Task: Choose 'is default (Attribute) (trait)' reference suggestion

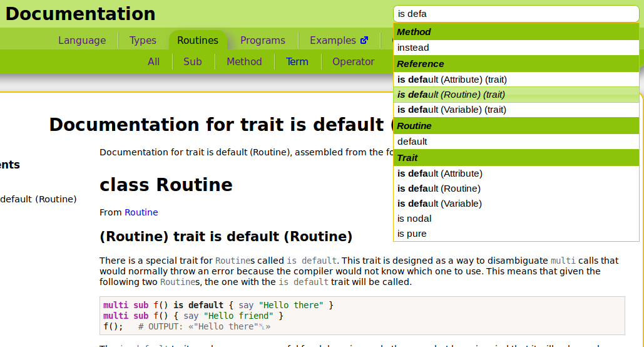Action: point(516,80)
